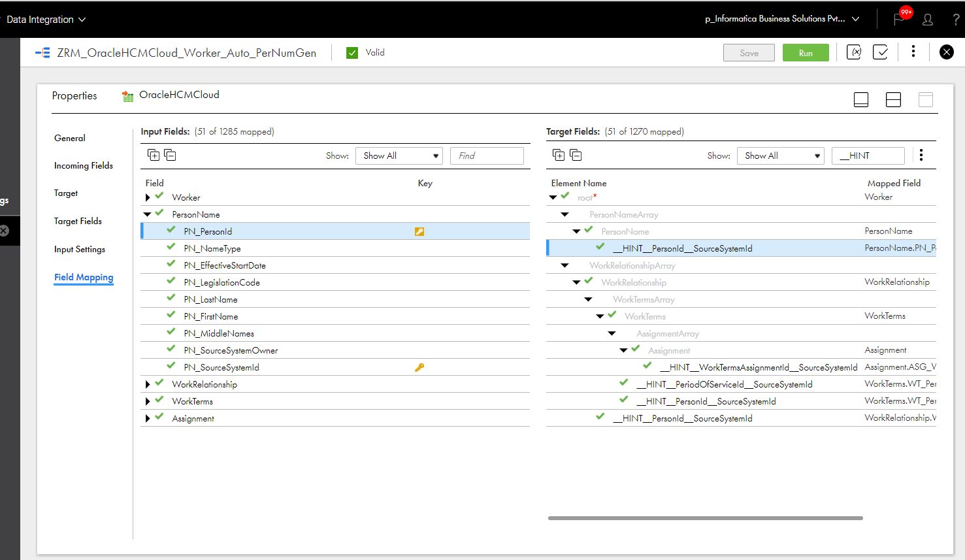Image resolution: width=965 pixels, height=560 pixels.
Task: Open the organization name dropdown
Action: pos(782,19)
